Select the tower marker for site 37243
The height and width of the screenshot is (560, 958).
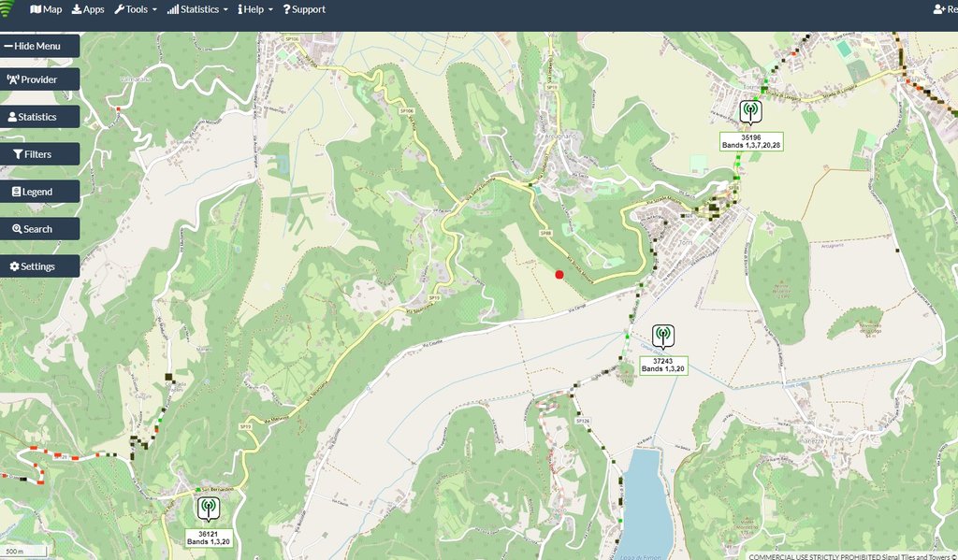[663, 336]
